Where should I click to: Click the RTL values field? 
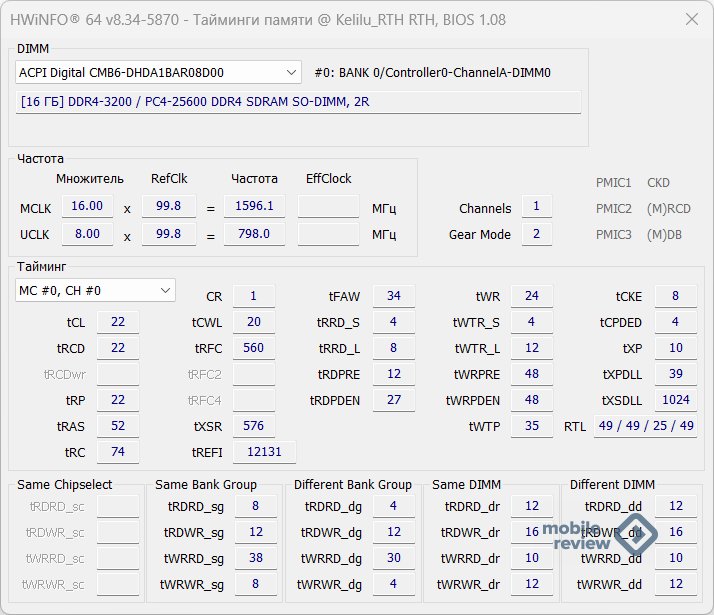[645, 426]
